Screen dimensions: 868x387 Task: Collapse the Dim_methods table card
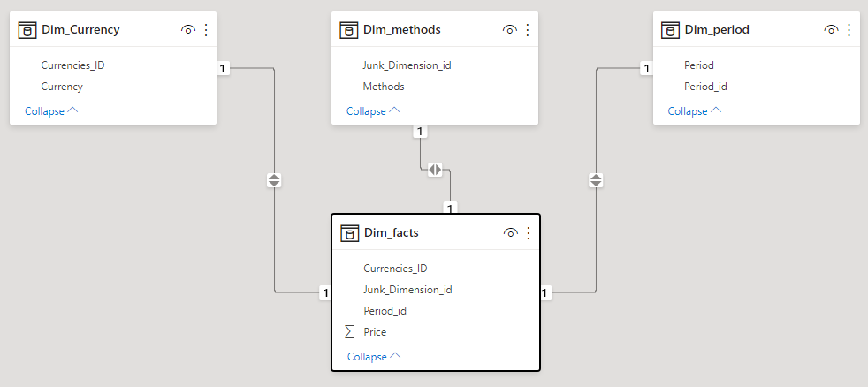[373, 110]
